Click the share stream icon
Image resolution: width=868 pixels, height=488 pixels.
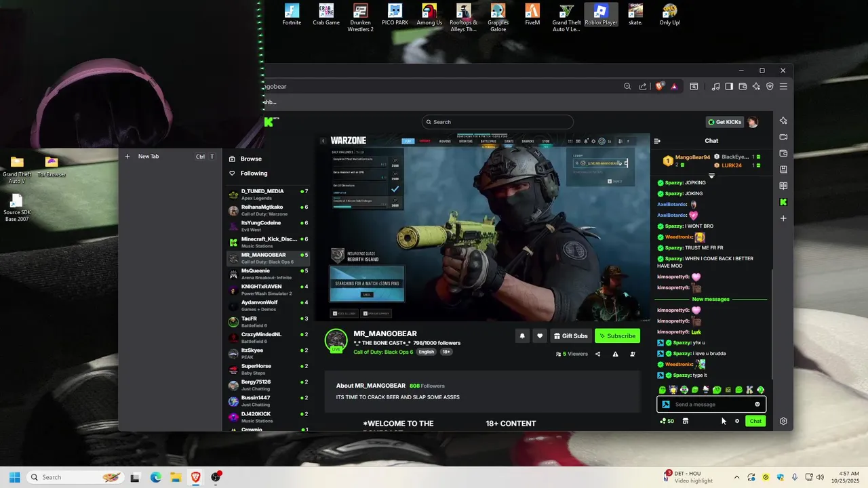(x=597, y=354)
